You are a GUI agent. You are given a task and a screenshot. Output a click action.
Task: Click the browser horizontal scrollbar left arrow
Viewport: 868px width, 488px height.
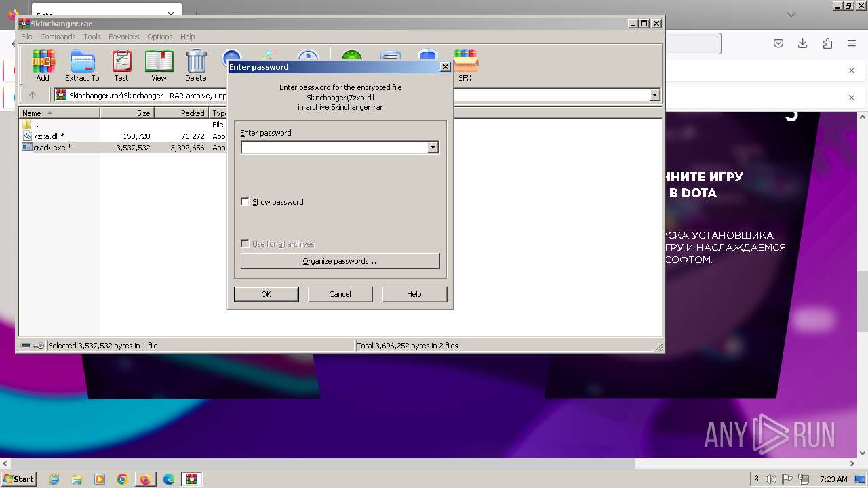coord(5,464)
